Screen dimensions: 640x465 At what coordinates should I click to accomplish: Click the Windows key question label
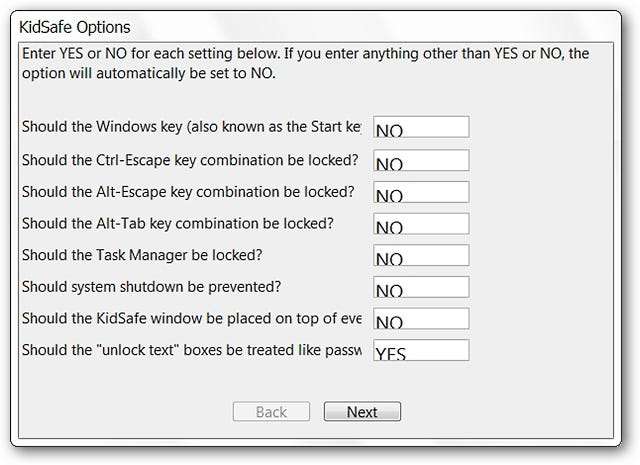click(x=191, y=127)
